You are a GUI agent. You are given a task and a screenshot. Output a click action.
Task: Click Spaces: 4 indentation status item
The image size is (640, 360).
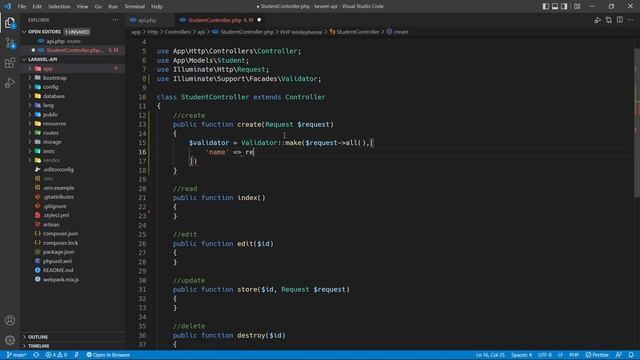click(521, 355)
